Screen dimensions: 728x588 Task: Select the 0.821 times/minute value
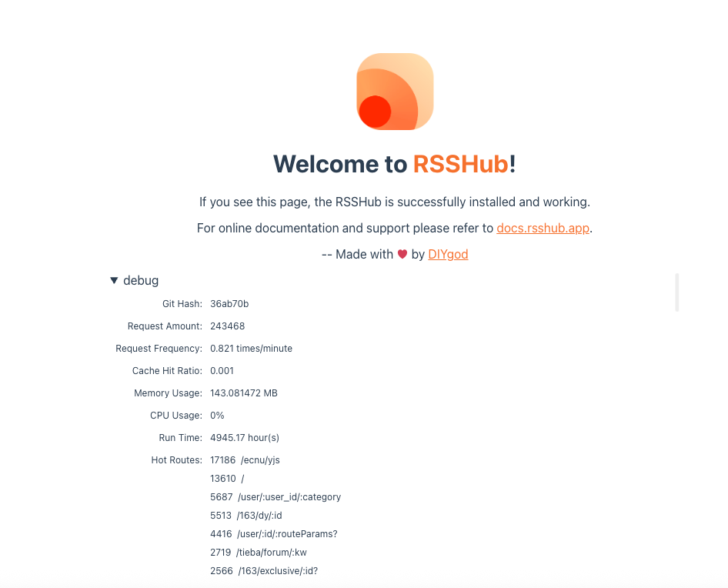[251, 349]
